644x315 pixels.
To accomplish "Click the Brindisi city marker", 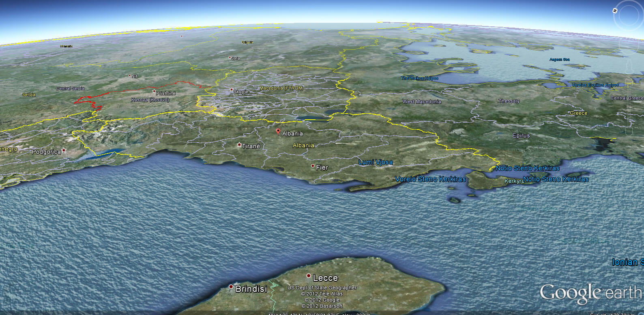I will (231, 287).
